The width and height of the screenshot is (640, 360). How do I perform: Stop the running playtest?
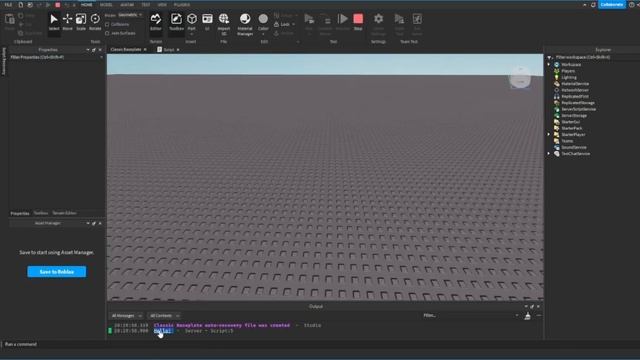click(x=358, y=22)
